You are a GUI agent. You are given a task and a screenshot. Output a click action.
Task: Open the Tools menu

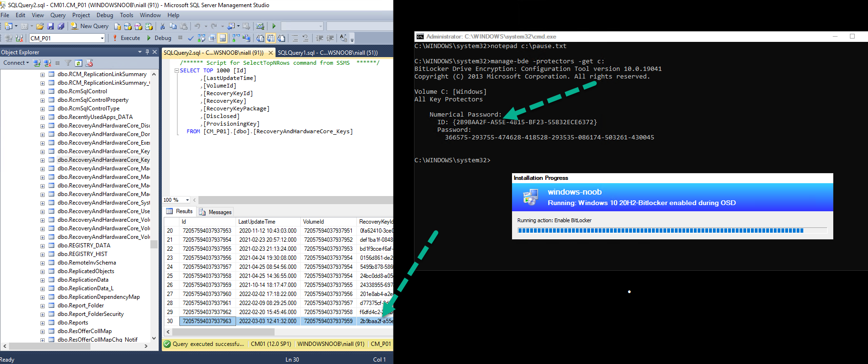(x=127, y=15)
